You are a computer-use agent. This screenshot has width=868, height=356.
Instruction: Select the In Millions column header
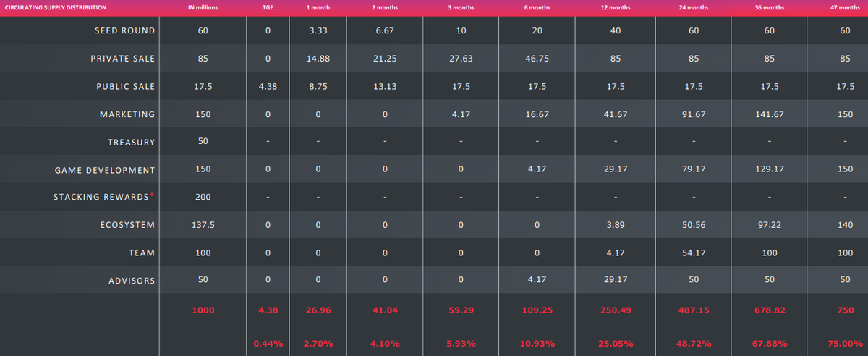(203, 7)
